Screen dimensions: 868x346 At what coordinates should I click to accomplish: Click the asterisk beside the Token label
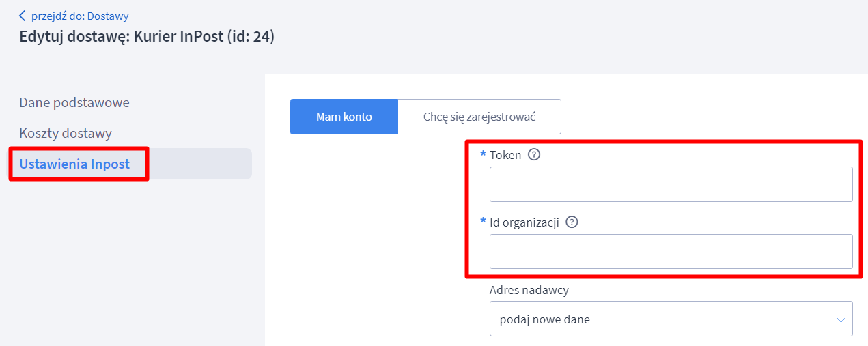(x=484, y=154)
